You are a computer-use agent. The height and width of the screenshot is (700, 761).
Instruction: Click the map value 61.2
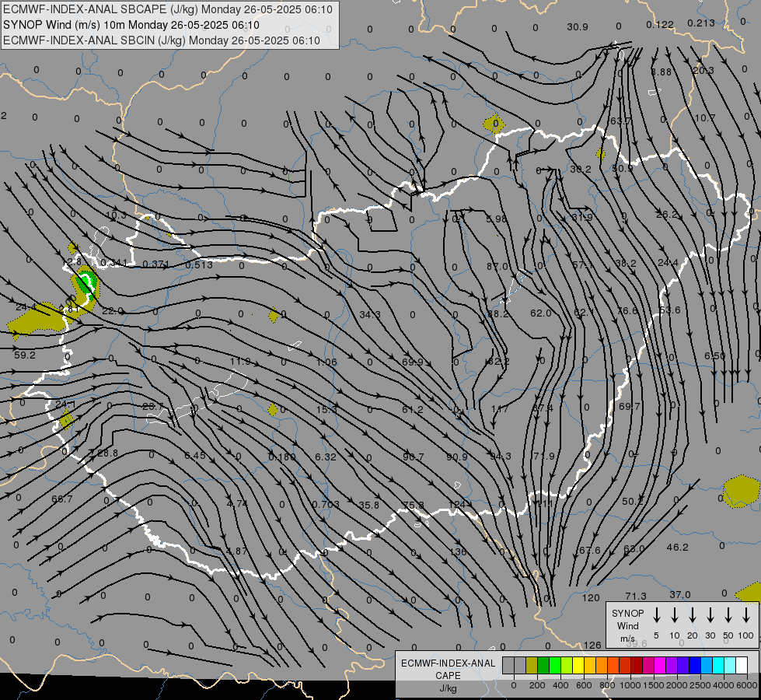click(x=413, y=410)
